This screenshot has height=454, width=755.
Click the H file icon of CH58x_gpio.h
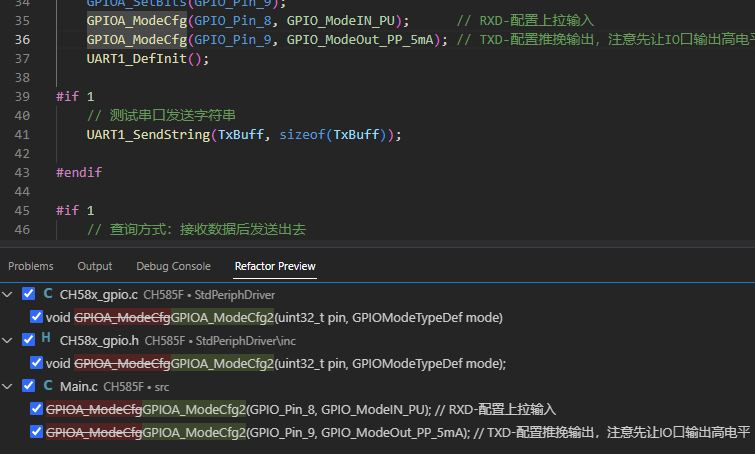coord(46,338)
